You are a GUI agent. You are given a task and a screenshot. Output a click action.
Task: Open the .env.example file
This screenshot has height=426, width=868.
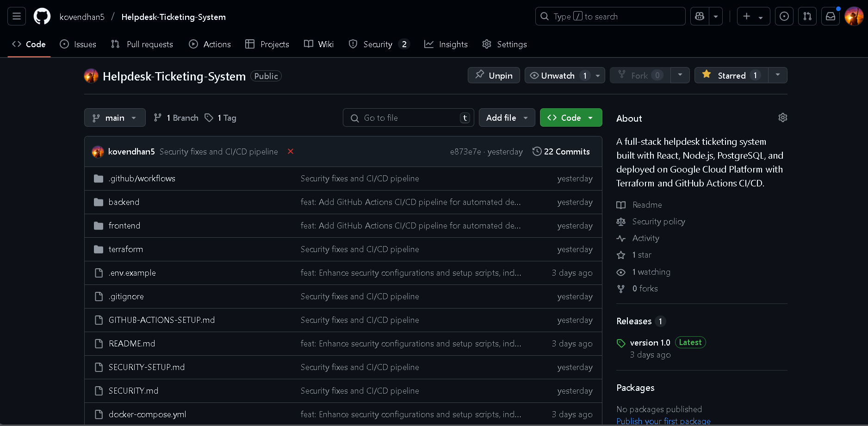pos(132,273)
